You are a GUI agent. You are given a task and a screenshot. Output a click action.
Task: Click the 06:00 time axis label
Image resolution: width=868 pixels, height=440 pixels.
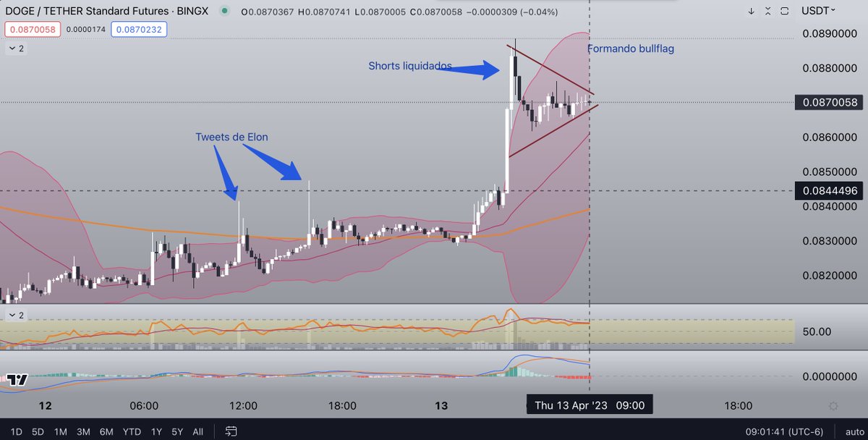click(x=144, y=406)
